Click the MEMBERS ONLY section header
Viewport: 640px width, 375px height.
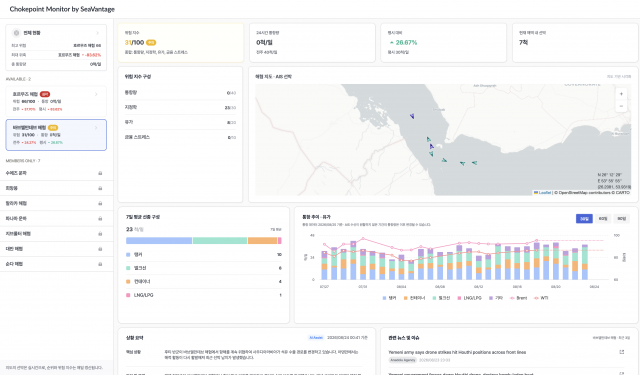[x=23, y=161]
